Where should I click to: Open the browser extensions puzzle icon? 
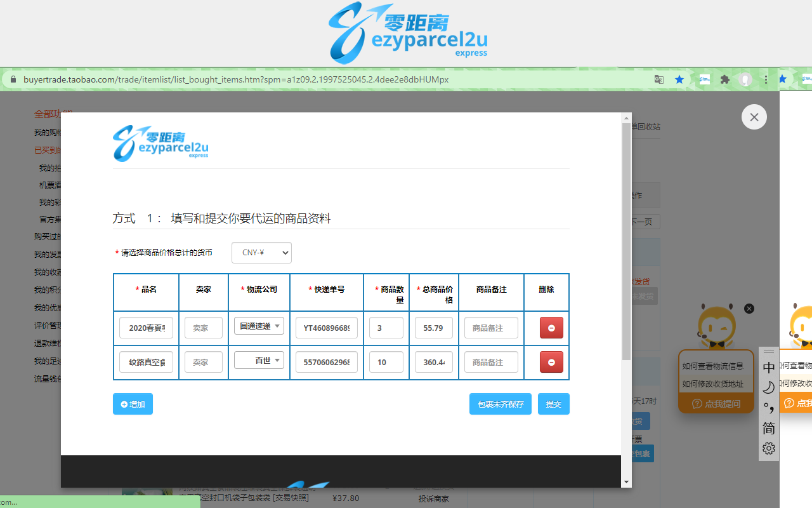(x=725, y=79)
